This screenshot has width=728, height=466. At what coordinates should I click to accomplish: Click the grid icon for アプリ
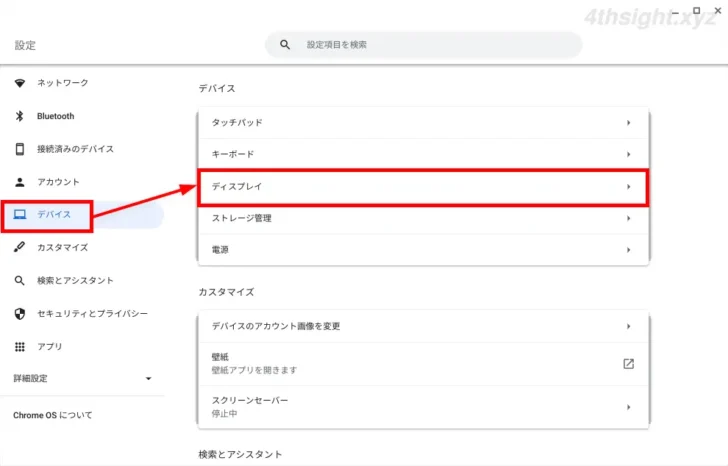click(x=20, y=347)
